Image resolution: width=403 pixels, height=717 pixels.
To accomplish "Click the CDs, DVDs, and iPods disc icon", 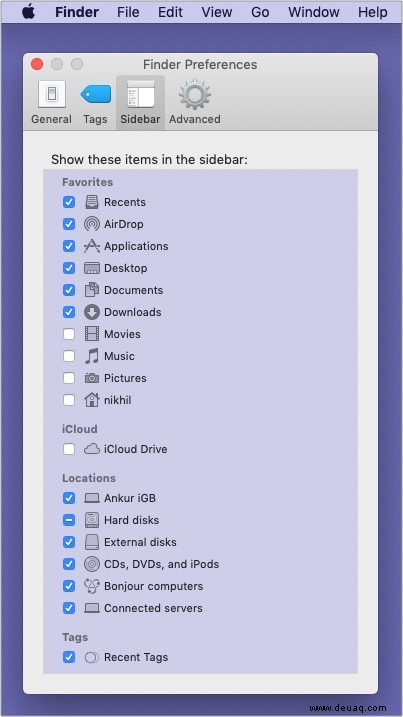I will (92, 564).
